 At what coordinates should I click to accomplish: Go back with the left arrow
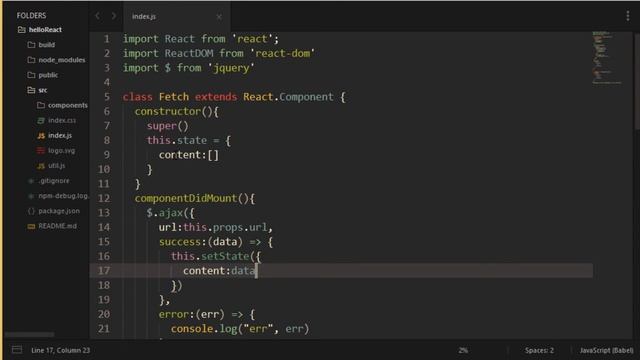coord(97,16)
